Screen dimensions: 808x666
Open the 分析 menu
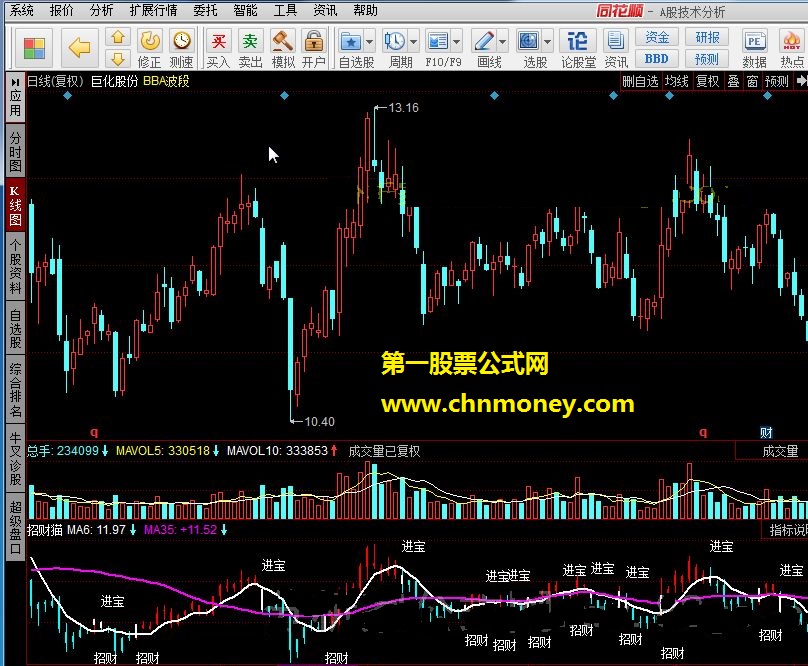tap(101, 10)
